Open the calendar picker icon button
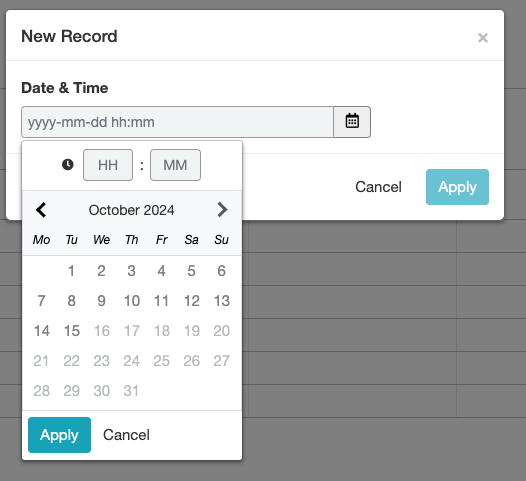 pyautogui.click(x=352, y=122)
